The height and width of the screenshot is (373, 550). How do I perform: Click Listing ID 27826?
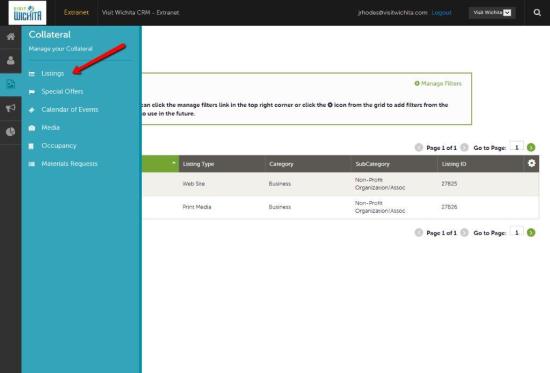pos(449,207)
